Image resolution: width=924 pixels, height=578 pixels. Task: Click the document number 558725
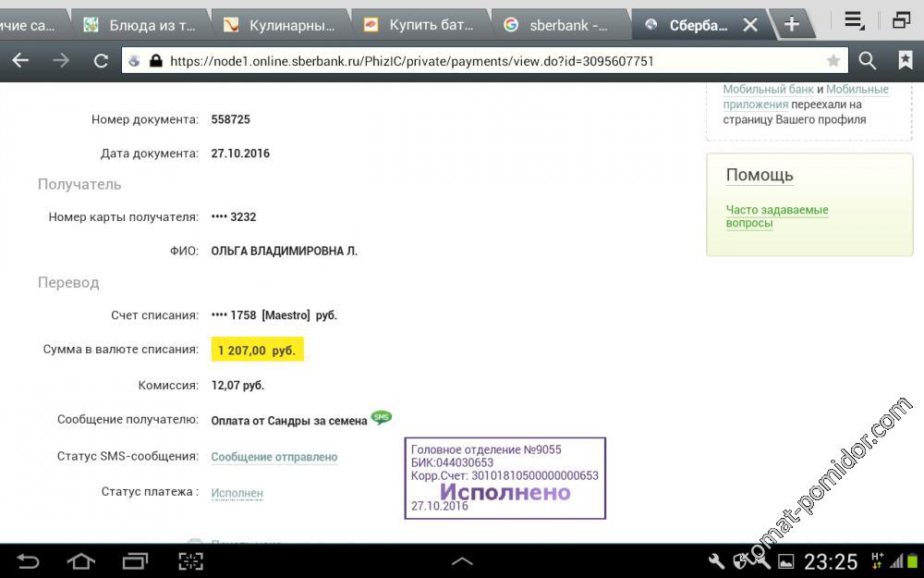coord(230,119)
